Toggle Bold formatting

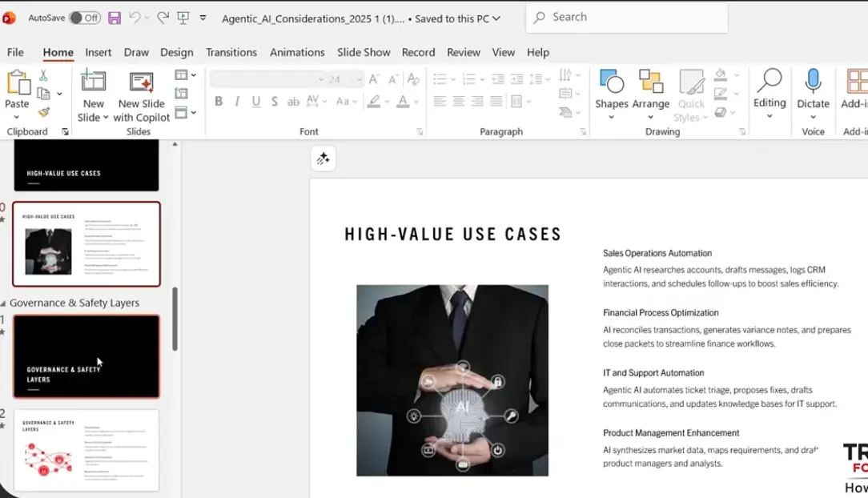click(219, 102)
